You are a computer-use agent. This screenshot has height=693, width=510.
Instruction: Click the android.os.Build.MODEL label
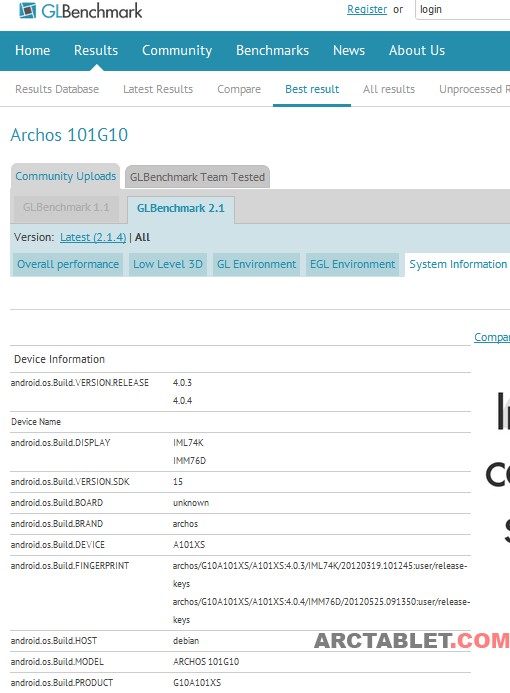tap(57, 662)
